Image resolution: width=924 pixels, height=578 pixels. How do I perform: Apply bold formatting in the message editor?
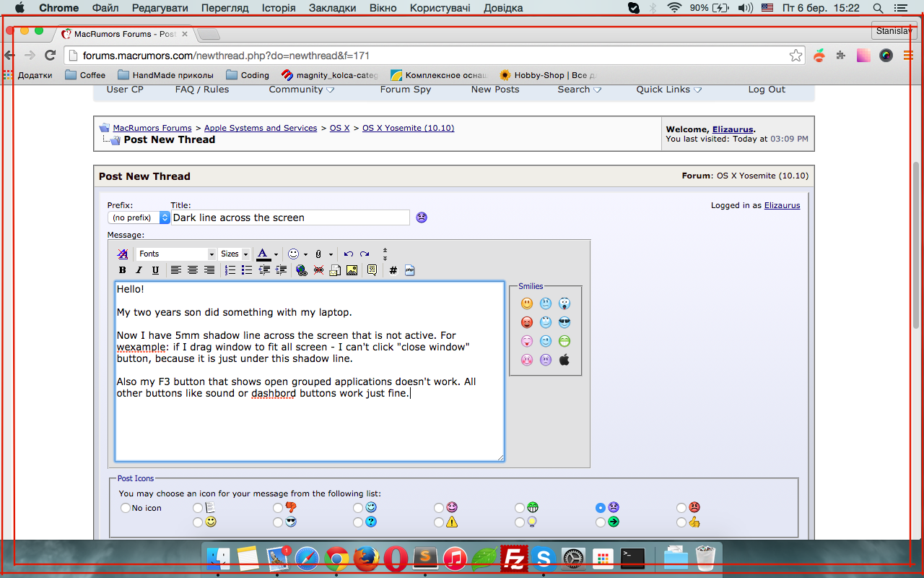point(123,270)
